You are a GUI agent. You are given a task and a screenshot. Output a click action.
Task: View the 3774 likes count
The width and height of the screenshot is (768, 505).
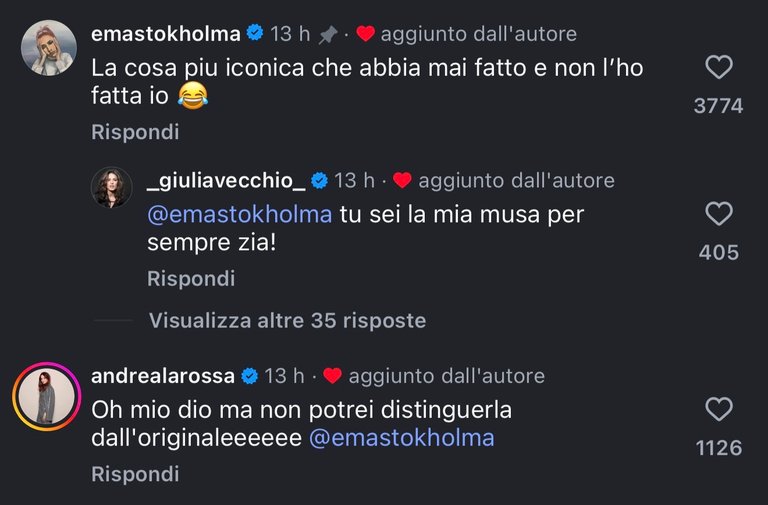point(718,105)
